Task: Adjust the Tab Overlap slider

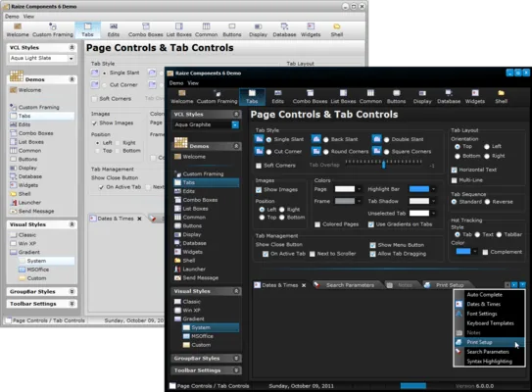Action: coord(384,165)
